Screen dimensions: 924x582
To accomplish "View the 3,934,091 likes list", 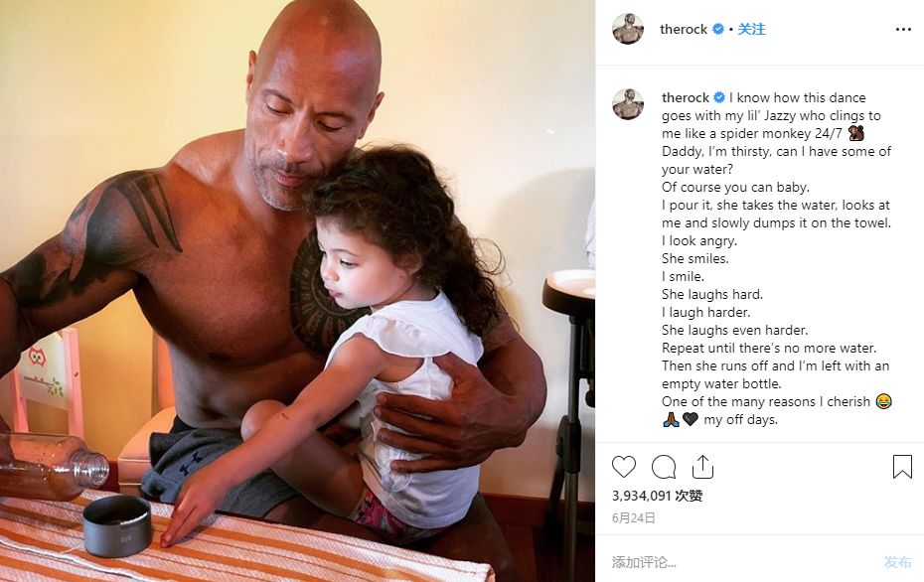I will click(x=657, y=496).
